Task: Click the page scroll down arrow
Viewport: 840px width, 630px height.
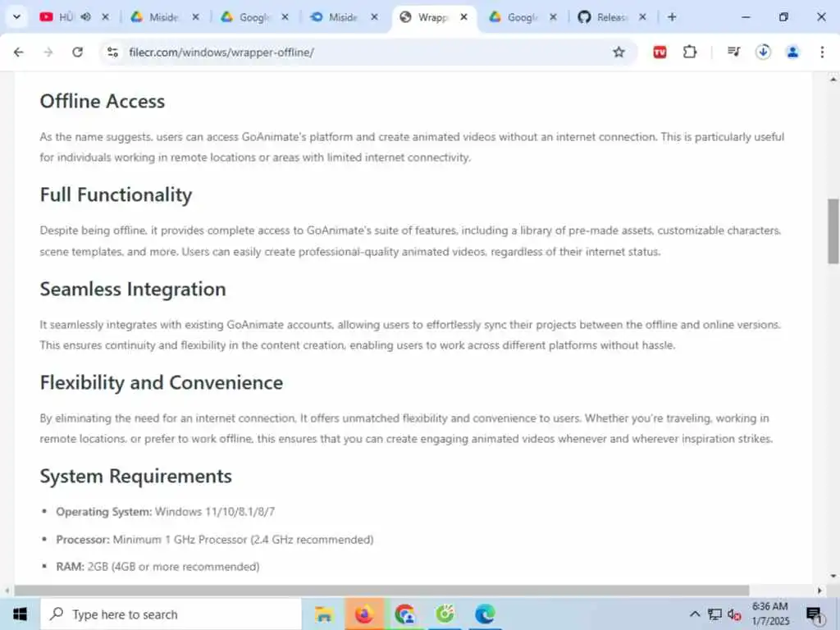Action: pos(833,577)
